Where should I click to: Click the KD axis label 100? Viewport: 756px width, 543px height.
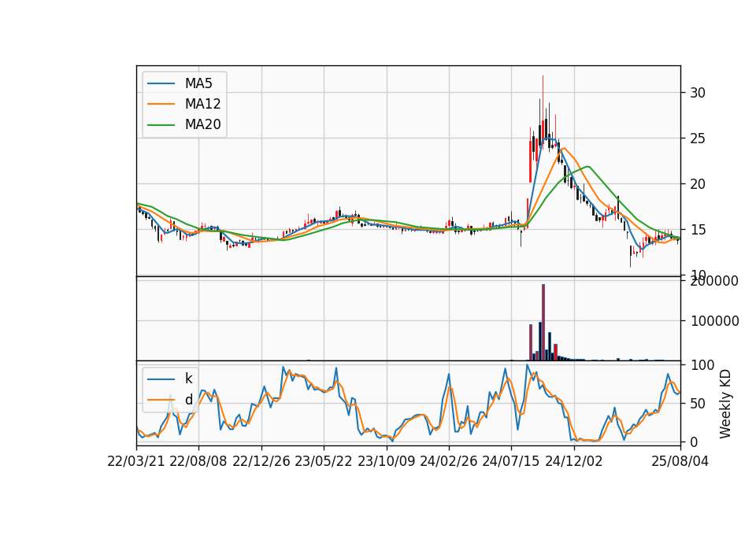point(702,365)
